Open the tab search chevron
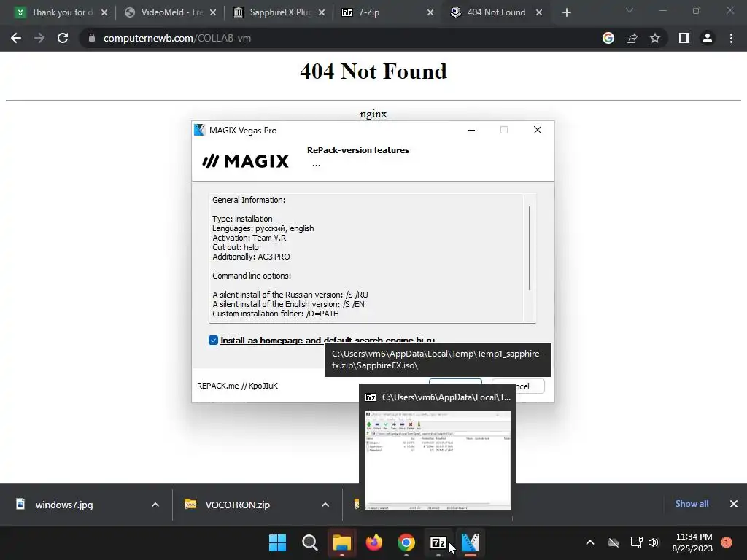The height and width of the screenshot is (560, 747). (x=630, y=10)
